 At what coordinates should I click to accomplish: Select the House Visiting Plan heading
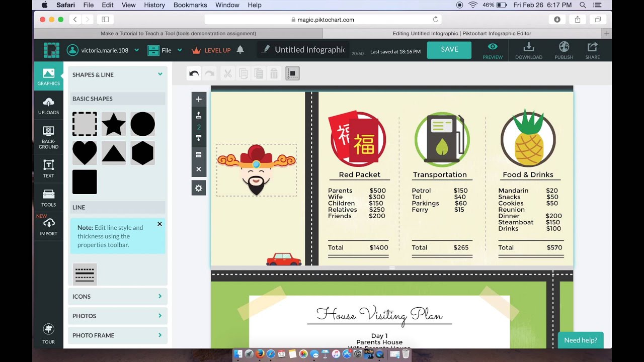[x=379, y=314]
